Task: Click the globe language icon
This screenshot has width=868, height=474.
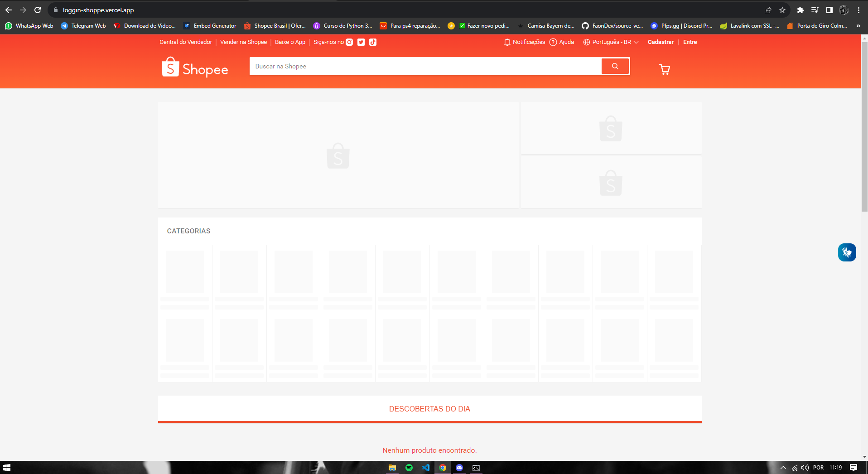Action: click(586, 42)
